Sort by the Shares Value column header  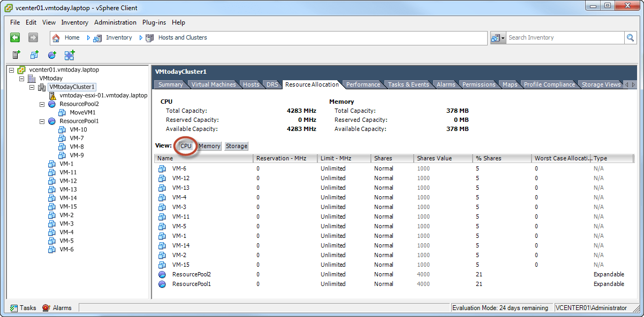(x=443, y=158)
